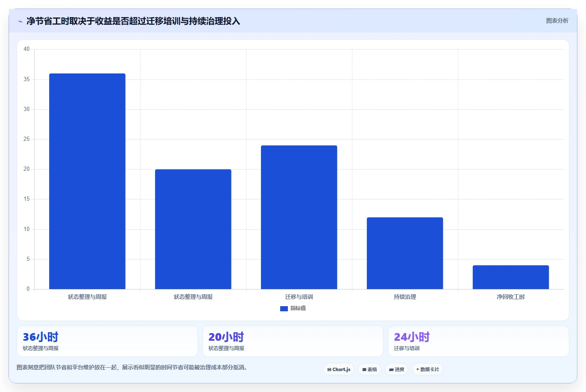This screenshot has height=392, width=586.
Task: Click the 迁移与培训 bar in the chart
Action: pyautogui.click(x=299, y=217)
